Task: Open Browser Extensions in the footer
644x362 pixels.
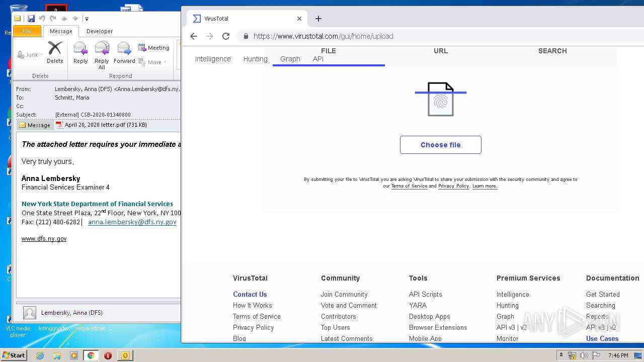Action: tap(438, 327)
